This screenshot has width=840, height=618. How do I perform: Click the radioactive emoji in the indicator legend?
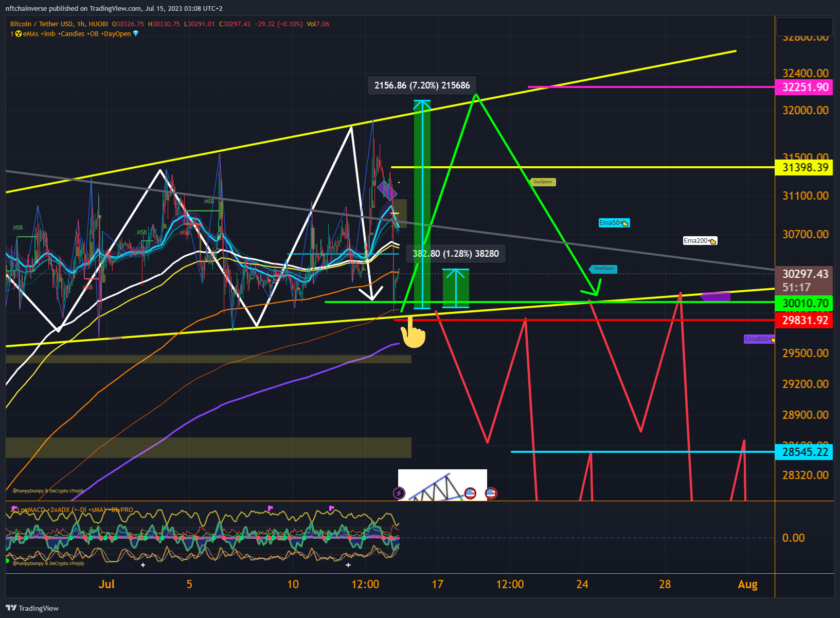[x=19, y=34]
